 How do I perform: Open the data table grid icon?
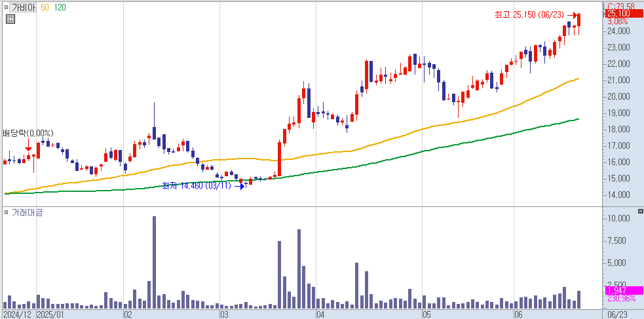[x=10, y=19]
